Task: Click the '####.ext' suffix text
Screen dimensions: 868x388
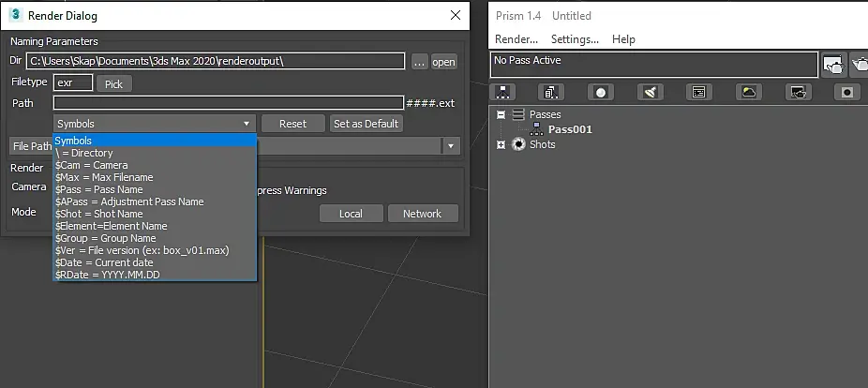Action: click(x=430, y=103)
